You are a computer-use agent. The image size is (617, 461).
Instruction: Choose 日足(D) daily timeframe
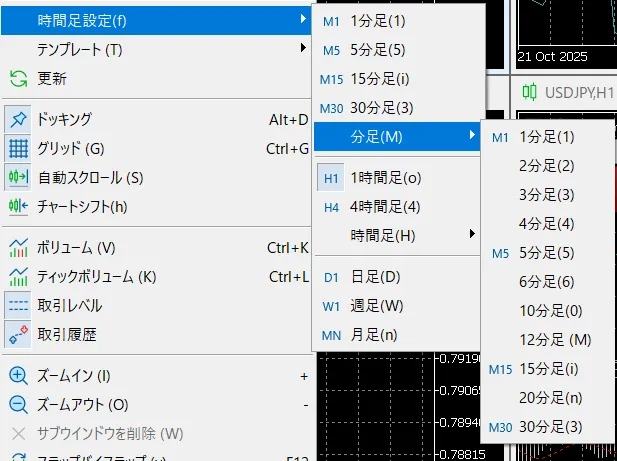375,277
